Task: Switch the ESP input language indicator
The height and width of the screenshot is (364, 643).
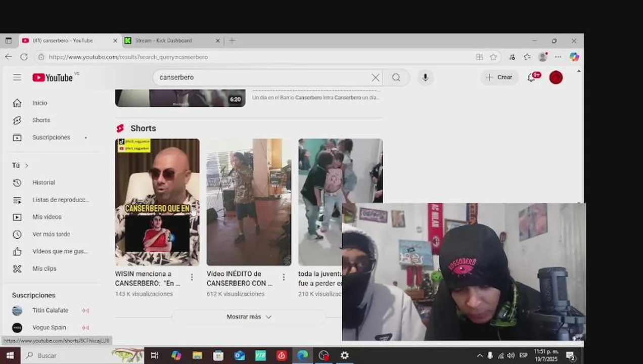Action: click(524, 355)
